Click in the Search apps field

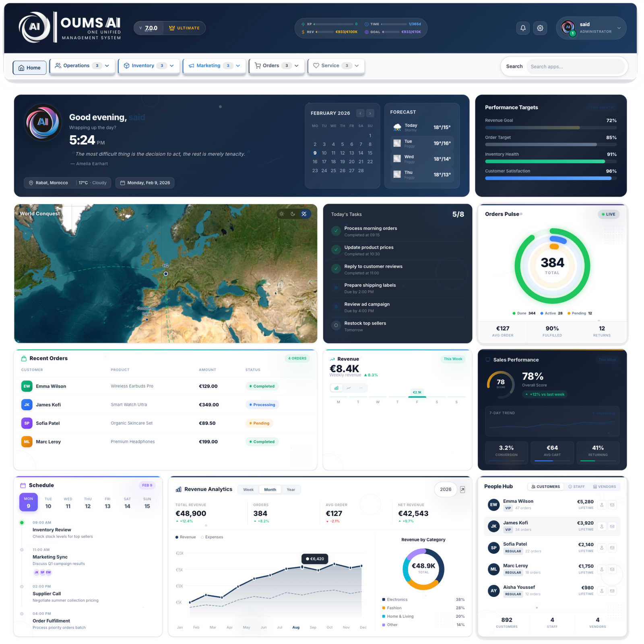(x=575, y=67)
